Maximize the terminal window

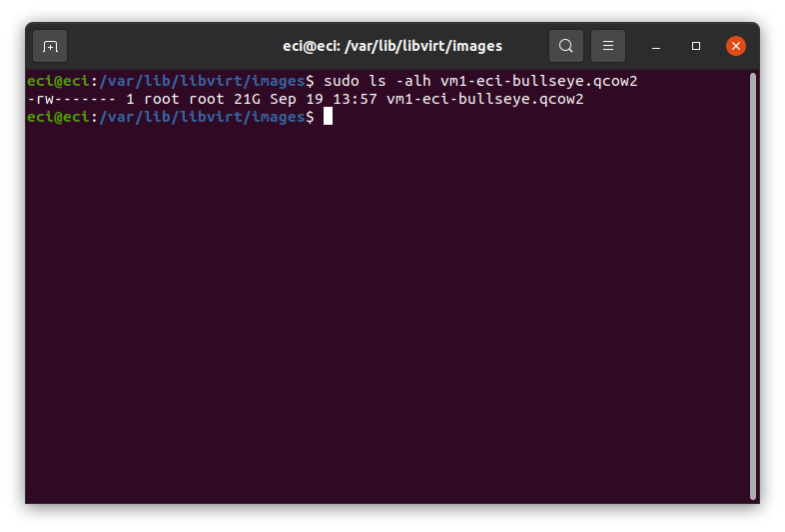(696, 46)
